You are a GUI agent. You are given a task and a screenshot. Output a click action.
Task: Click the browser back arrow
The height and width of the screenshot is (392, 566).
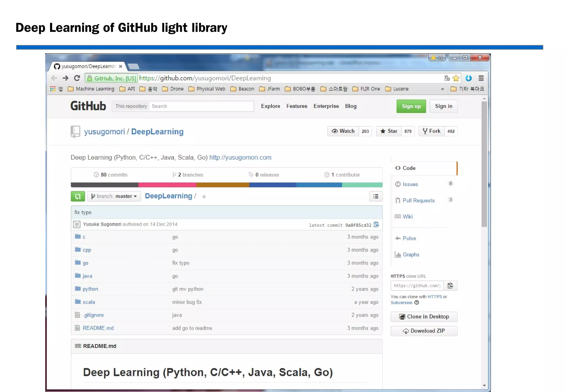pyautogui.click(x=54, y=78)
